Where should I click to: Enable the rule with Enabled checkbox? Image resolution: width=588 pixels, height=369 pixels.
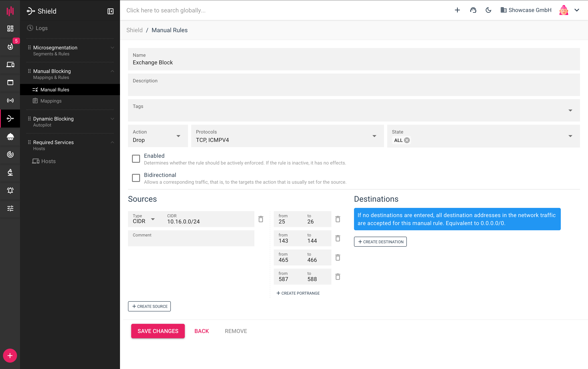[136, 159]
